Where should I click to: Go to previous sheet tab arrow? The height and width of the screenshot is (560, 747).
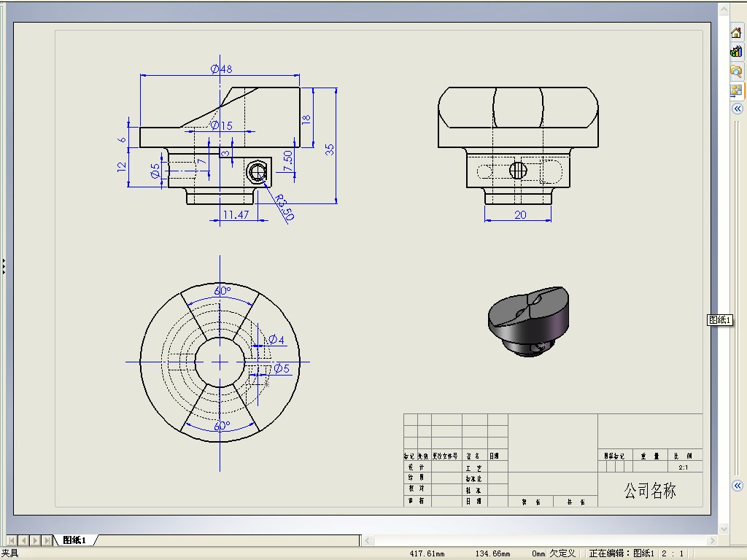click(x=23, y=540)
